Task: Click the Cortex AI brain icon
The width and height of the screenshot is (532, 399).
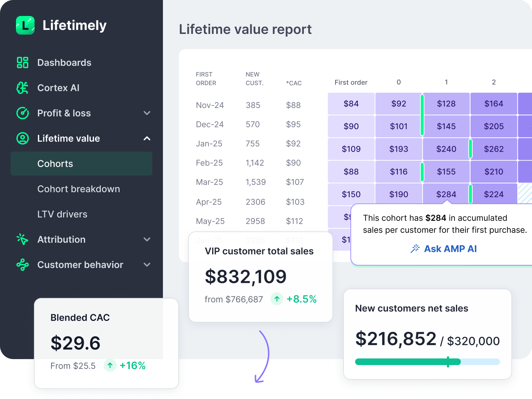Action: point(23,88)
